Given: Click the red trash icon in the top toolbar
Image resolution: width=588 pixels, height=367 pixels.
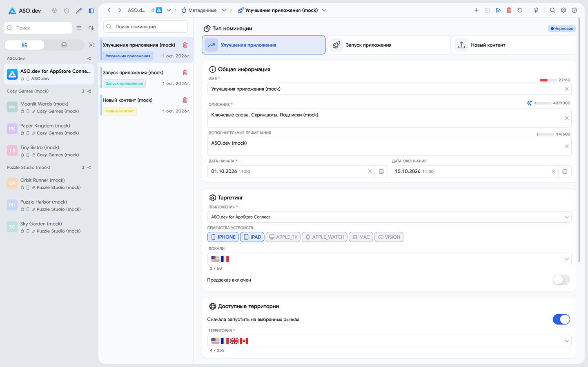Looking at the screenshot, I should pos(509,10).
